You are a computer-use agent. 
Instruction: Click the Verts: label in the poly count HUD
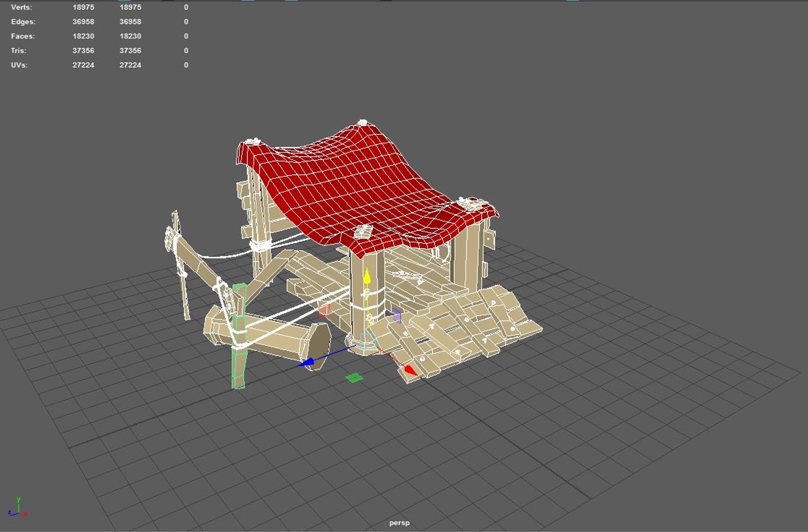pyautogui.click(x=21, y=7)
